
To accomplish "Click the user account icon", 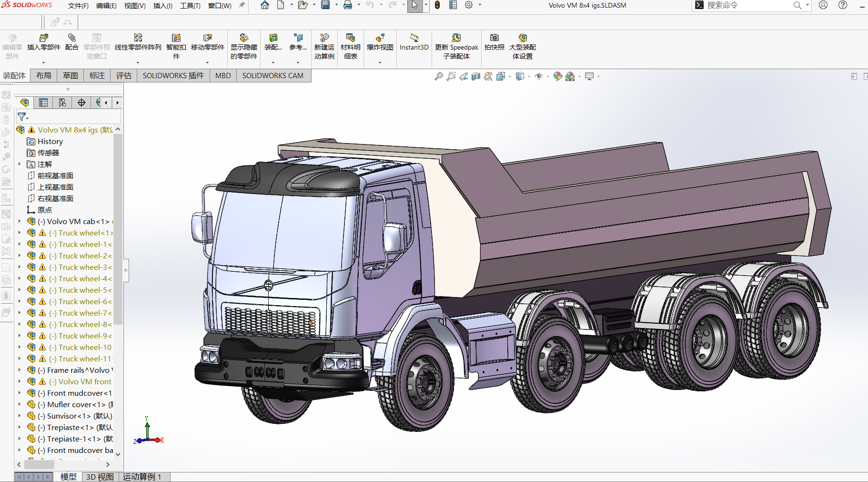I will 823,5.
